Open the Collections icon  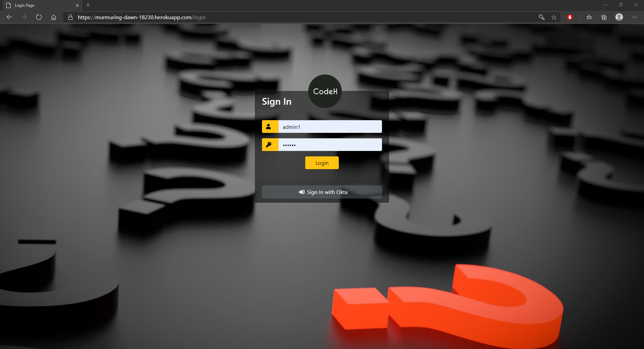coord(604,17)
